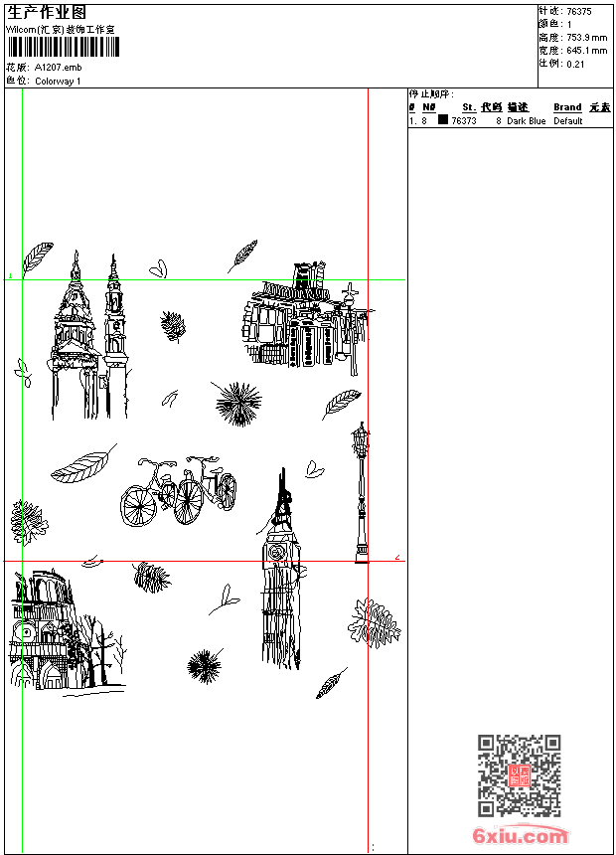
Task: Click the street lamp post motif
Action: tap(361, 492)
